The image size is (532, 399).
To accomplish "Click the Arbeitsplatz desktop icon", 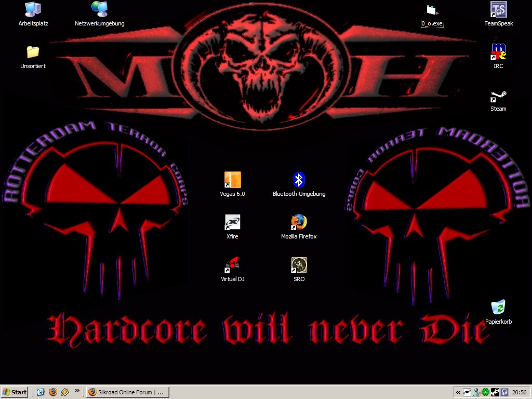I will [33, 9].
